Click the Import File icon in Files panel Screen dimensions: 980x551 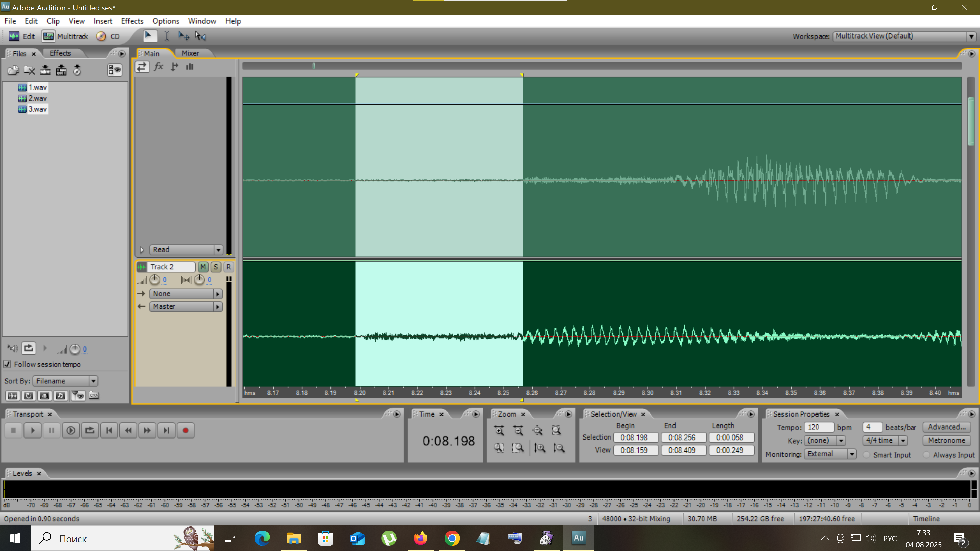(13, 70)
